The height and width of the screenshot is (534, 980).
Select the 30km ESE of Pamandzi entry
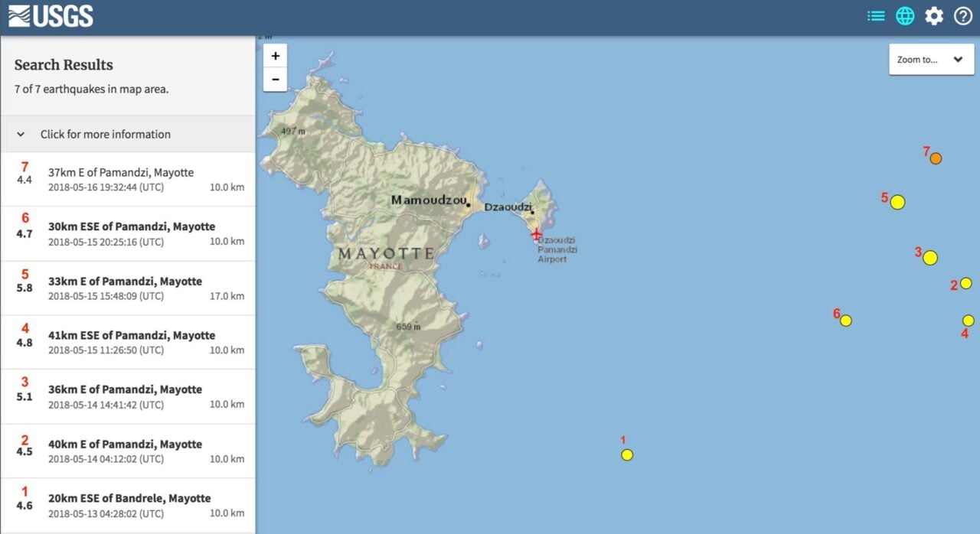[x=128, y=233]
